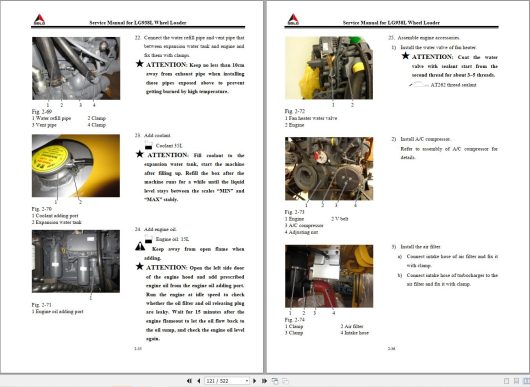Switch to single page view layout
The height and width of the screenshot is (387, 530).
pyautogui.click(x=506, y=381)
